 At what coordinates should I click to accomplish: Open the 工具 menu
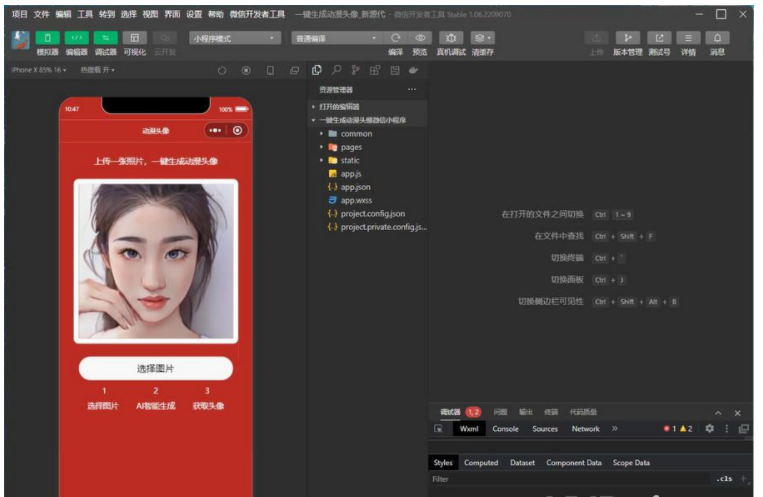tap(85, 14)
